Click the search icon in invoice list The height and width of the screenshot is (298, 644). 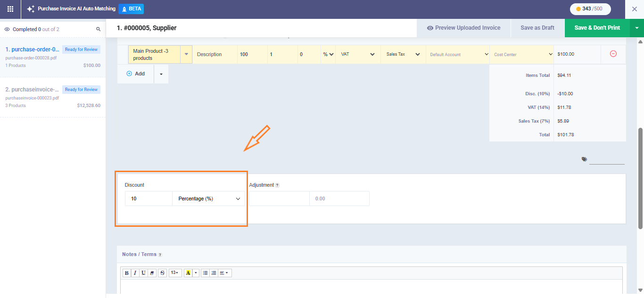(99, 29)
